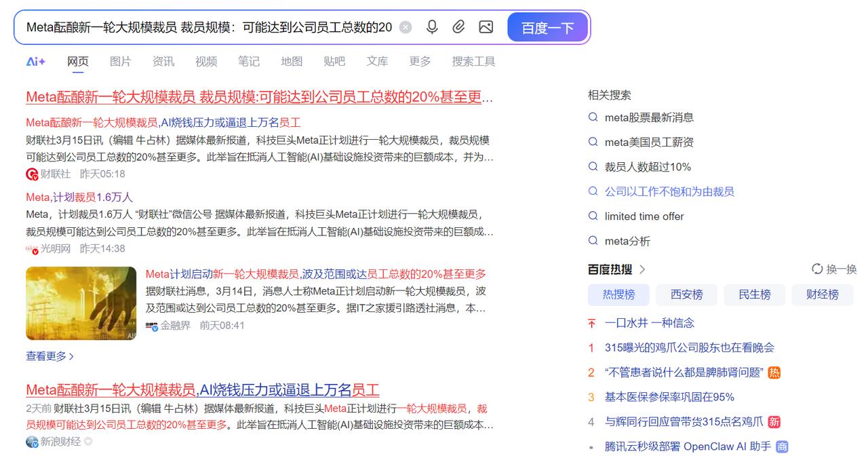Click the golden hand news thumbnail
Viewport: 868px width, 458px height.
pos(81,303)
